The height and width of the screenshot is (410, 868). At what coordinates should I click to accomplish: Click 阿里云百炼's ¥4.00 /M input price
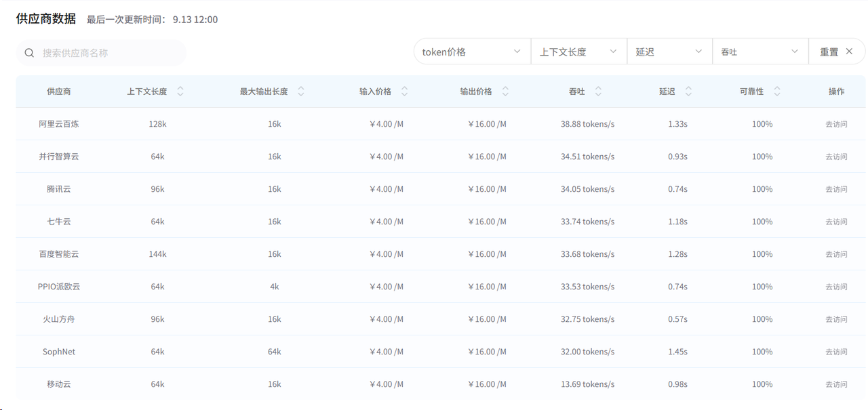pos(386,124)
